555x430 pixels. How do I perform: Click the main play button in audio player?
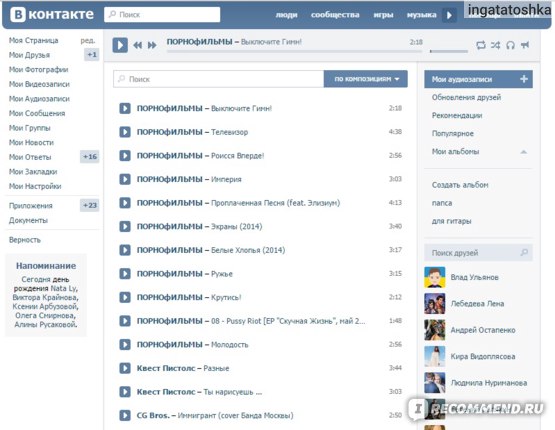point(120,45)
